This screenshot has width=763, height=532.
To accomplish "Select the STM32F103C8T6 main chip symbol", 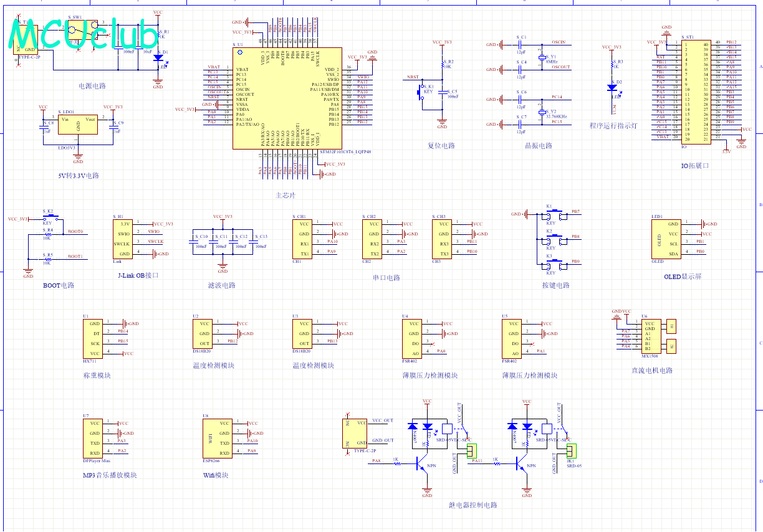I will tap(287, 98).
